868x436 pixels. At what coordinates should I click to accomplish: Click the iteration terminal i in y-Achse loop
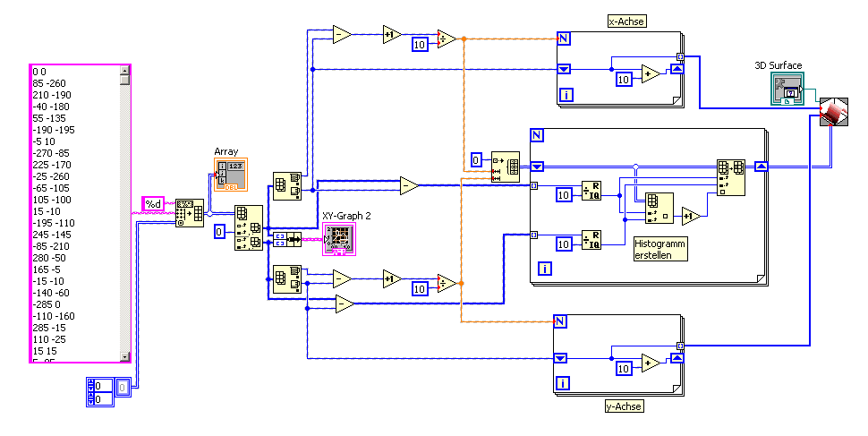tap(563, 383)
